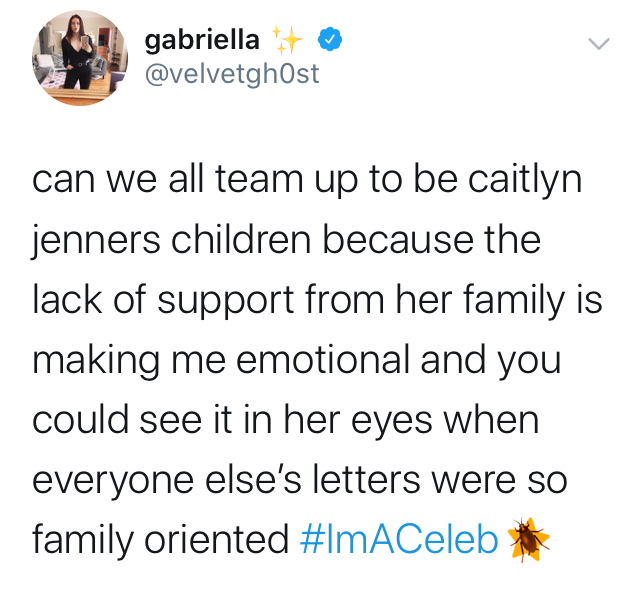
Task: Click the words 'family oriented' in tweet
Action: (x=160, y=540)
